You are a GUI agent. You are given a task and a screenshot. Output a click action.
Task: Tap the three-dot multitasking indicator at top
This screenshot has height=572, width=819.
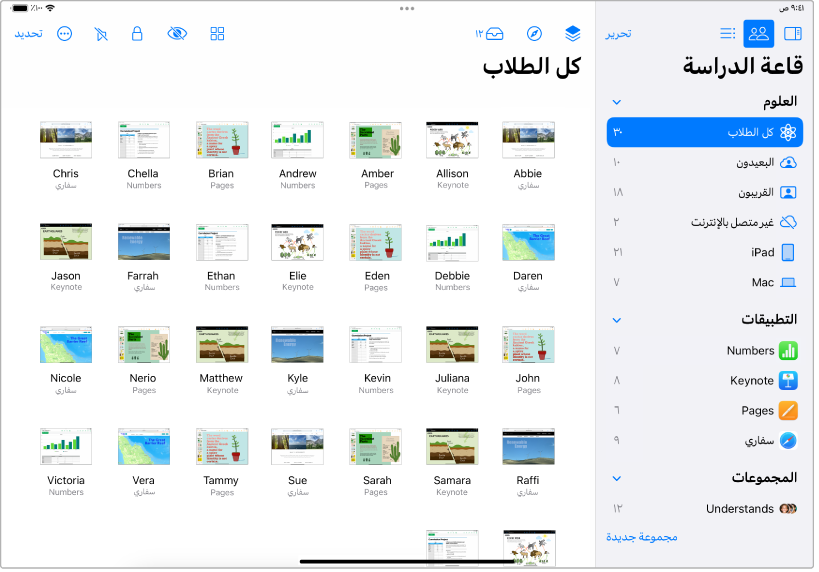coord(407,8)
